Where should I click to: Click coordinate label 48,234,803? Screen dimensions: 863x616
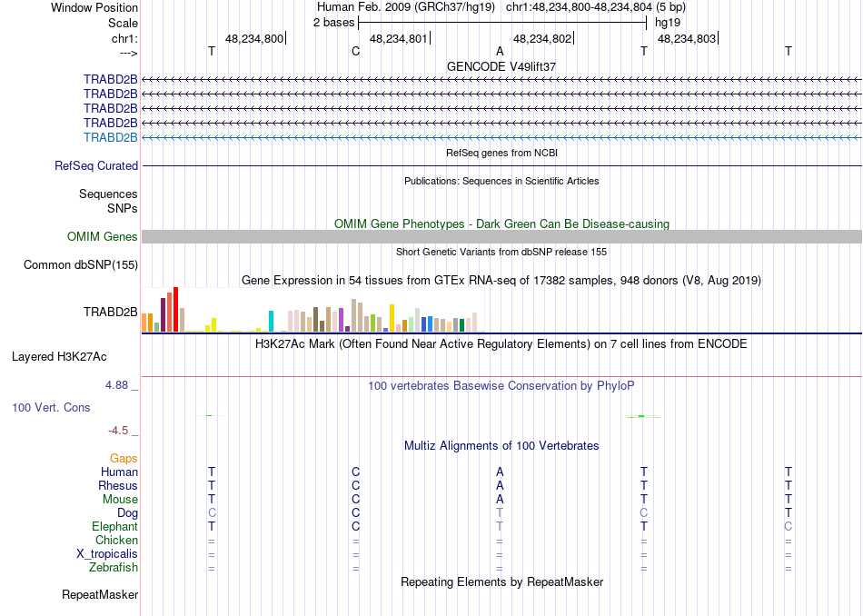click(x=687, y=38)
